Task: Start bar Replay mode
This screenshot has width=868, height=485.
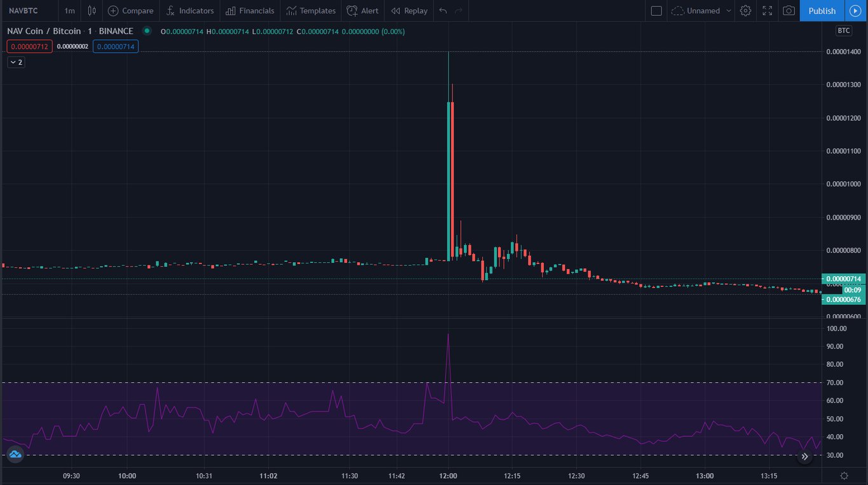Action: [x=409, y=10]
